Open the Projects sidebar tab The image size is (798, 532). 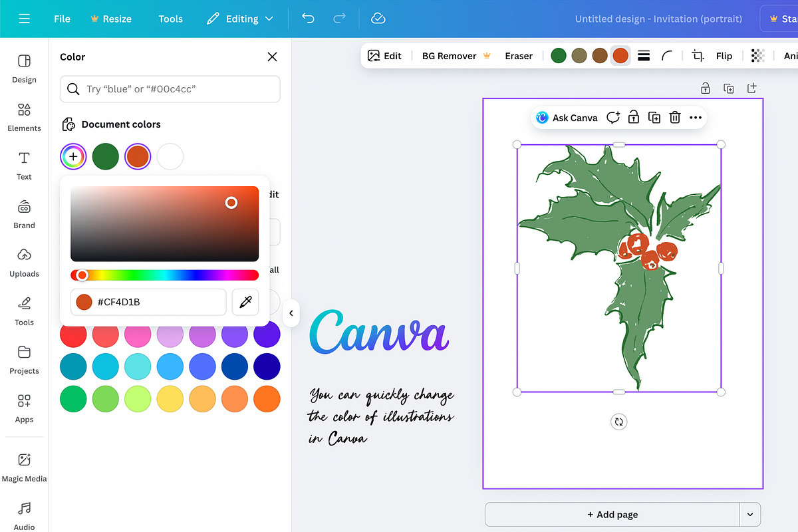tap(24, 360)
